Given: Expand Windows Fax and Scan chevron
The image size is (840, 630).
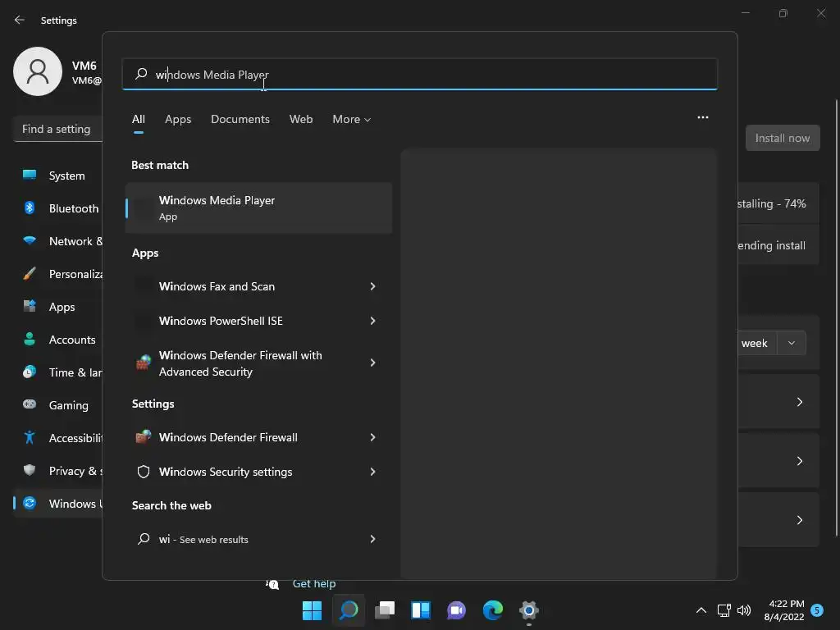Looking at the screenshot, I should click(x=372, y=286).
